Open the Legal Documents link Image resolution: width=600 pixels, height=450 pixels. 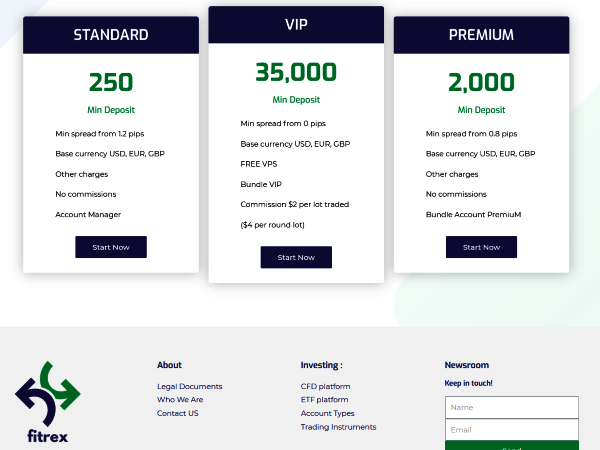[189, 386]
